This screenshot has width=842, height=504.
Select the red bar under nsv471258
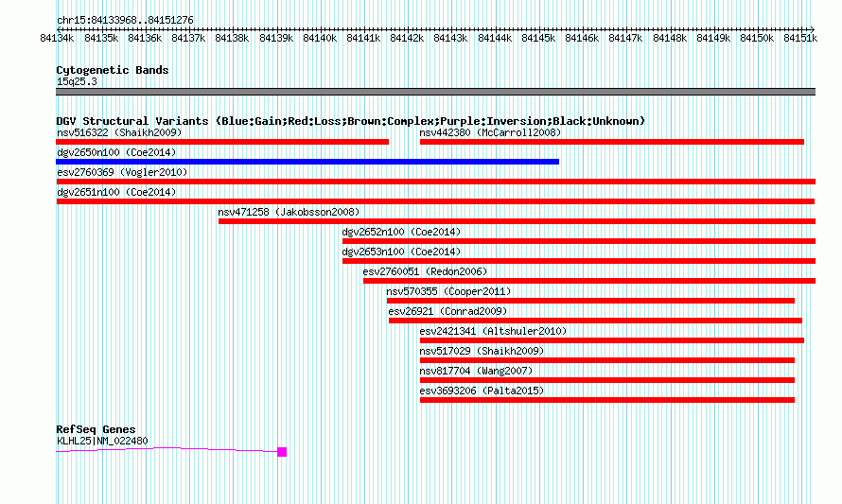coord(517,221)
